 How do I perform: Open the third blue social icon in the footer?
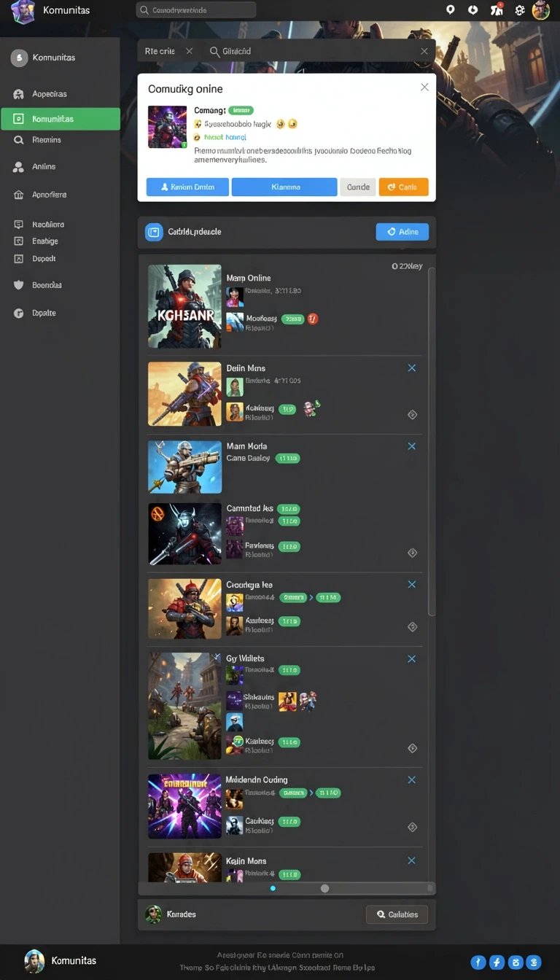pyautogui.click(x=516, y=962)
